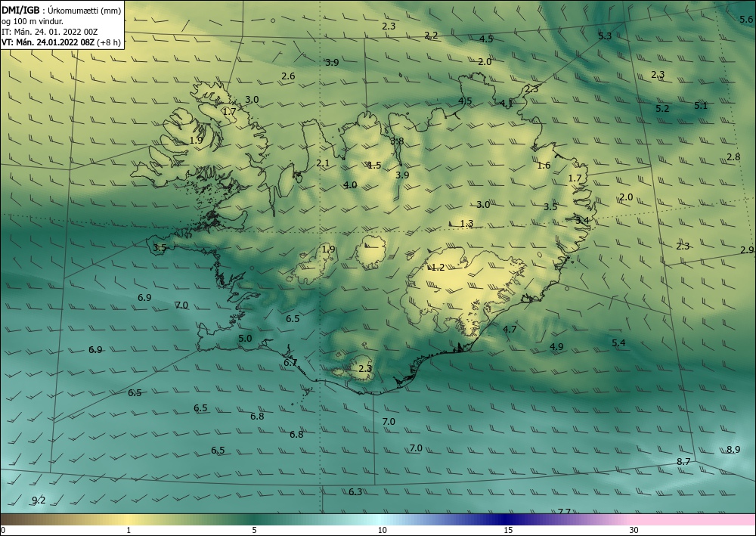Screen dimensions: 756x536
Task: Click the 5.0 value label
Action: [x=245, y=339]
